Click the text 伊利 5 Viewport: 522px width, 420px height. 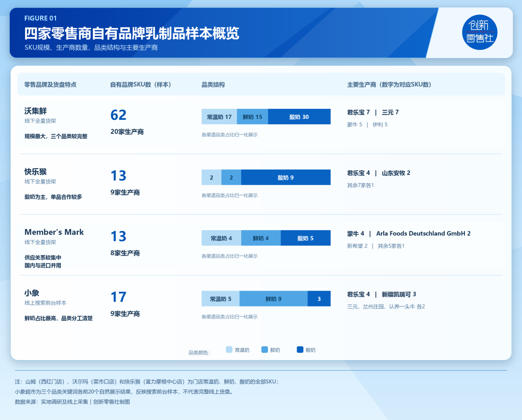click(380, 125)
